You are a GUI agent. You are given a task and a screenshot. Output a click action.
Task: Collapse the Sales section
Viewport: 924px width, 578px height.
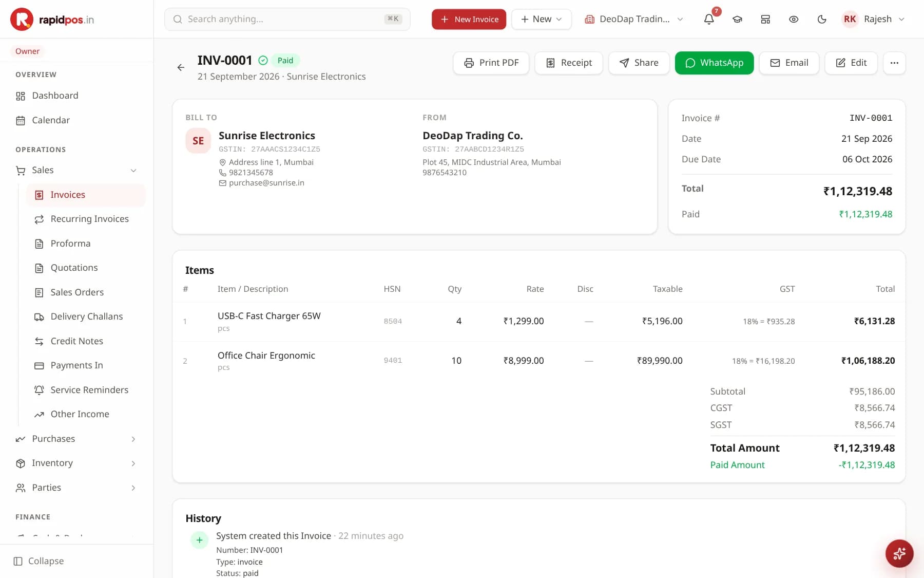click(x=77, y=170)
